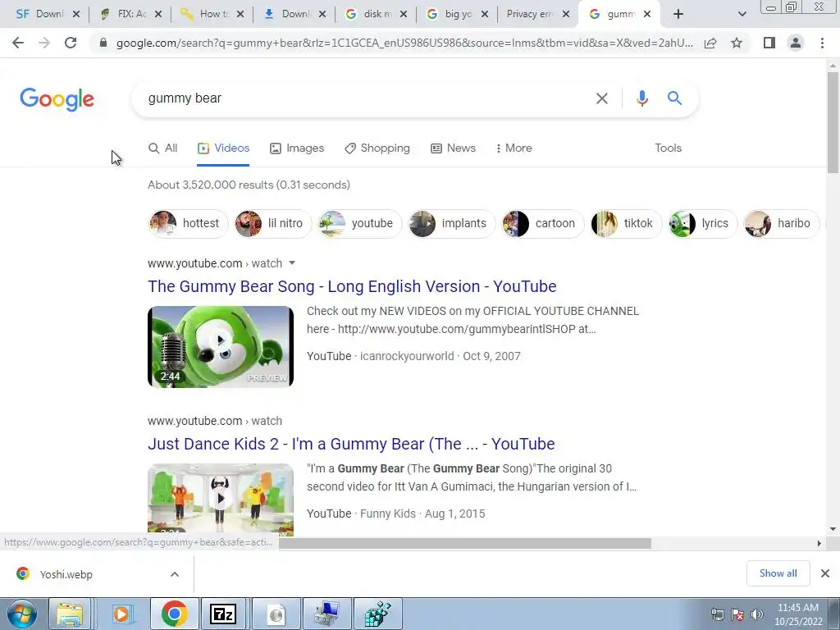Clear the search box with the X icon
This screenshot has width=840, height=630.
[x=602, y=98]
